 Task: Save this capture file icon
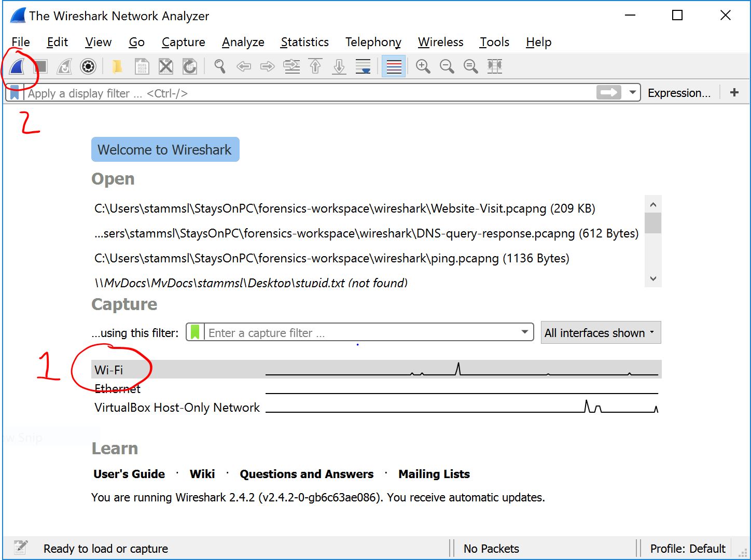[142, 66]
